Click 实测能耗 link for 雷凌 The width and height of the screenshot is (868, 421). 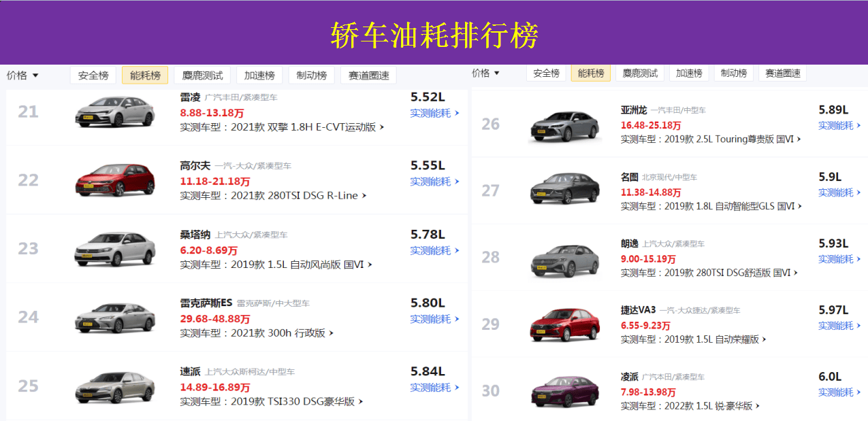point(434,114)
